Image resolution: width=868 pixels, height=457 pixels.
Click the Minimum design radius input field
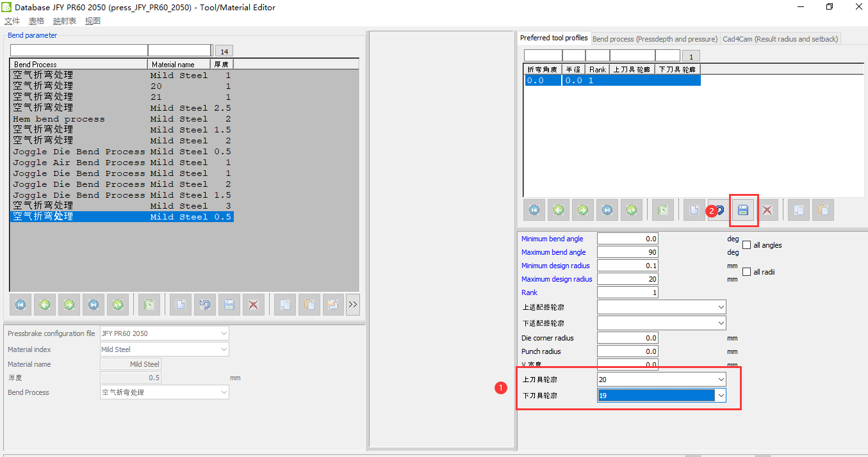(628, 266)
